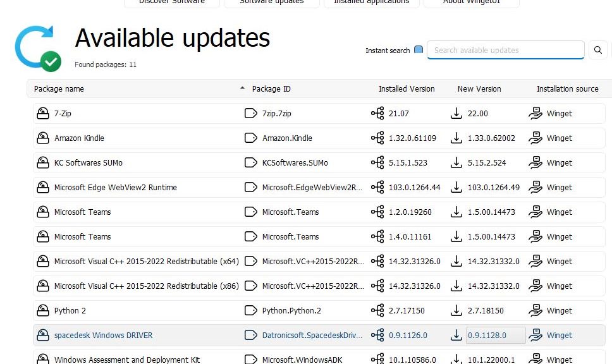Viewport: 612px width, 364px height.
Task: Click the ID tag icon next to Python.Python.2
Action: tap(250, 310)
